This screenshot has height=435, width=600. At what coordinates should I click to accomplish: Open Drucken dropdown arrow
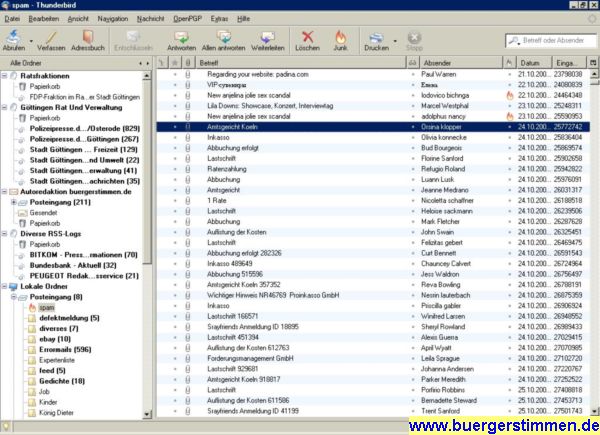(395, 41)
